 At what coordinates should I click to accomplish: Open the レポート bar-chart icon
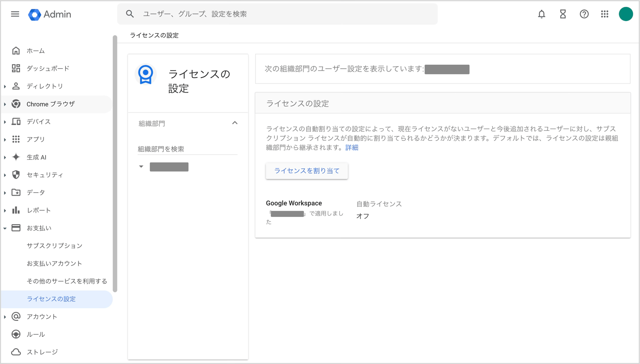coord(16,210)
